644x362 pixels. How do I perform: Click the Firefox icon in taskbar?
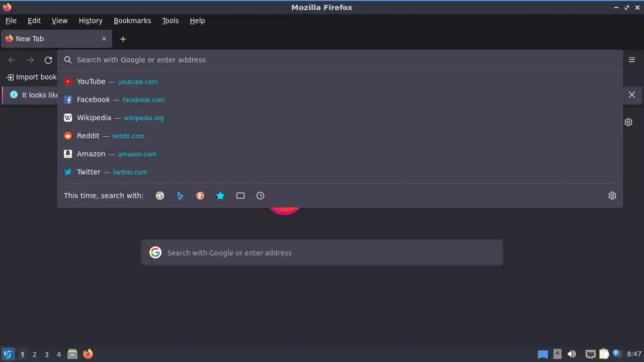pyautogui.click(x=88, y=354)
